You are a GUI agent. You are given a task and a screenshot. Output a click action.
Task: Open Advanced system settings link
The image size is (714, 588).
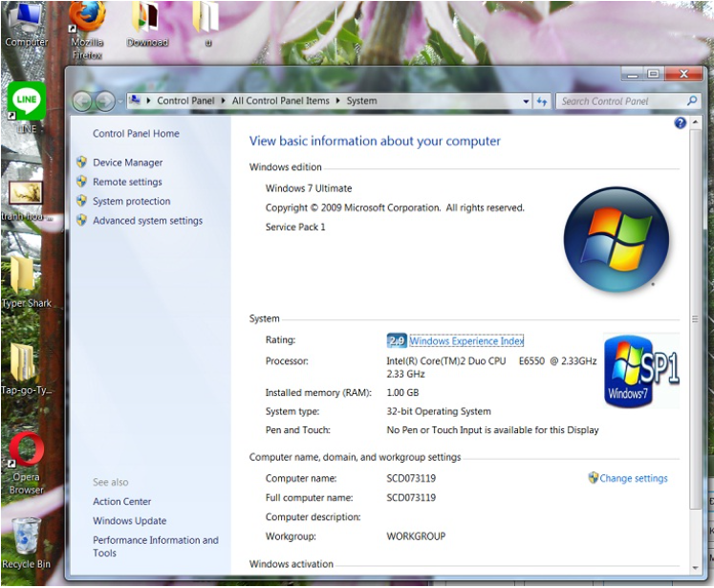click(x=147, y=221)
